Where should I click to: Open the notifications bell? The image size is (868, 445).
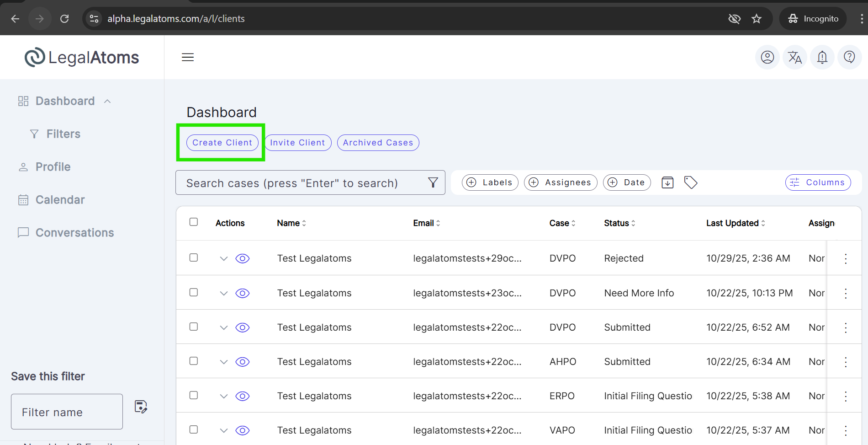[822, 57]
